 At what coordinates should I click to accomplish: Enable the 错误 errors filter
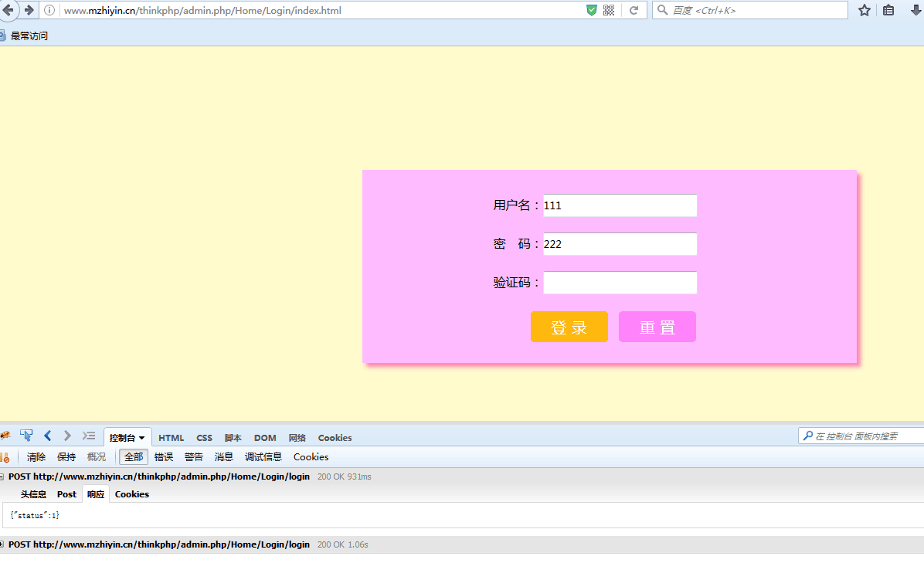pos(164,456)
